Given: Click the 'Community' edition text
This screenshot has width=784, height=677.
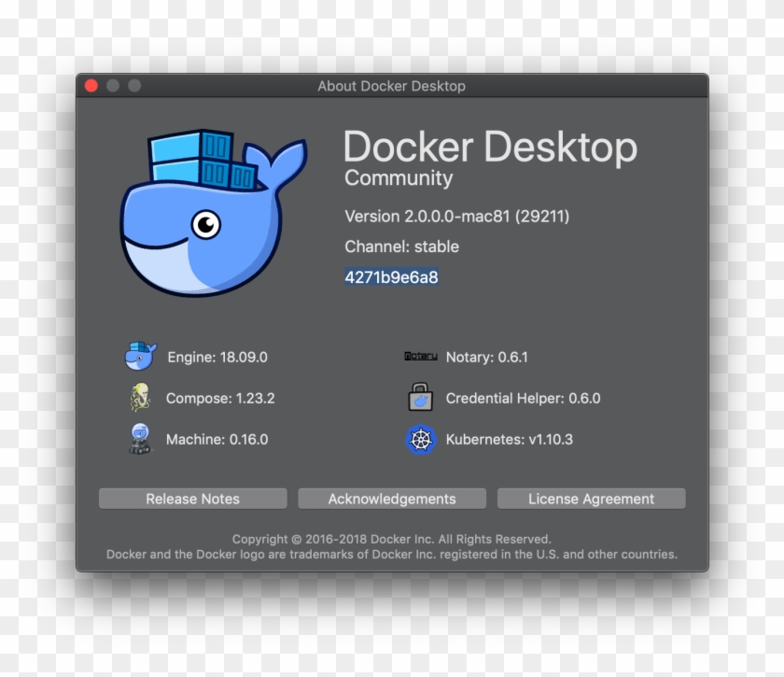Looking at the screenshot, I should [399, 178].
